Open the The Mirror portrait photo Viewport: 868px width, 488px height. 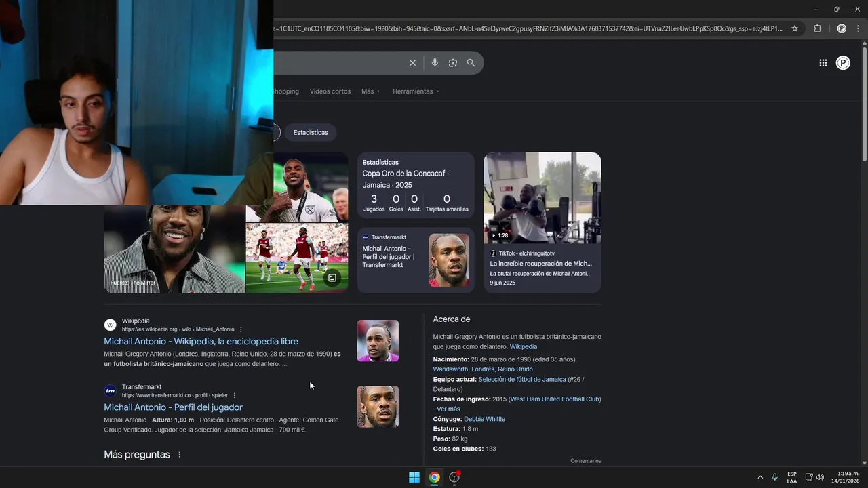[174, 249]
